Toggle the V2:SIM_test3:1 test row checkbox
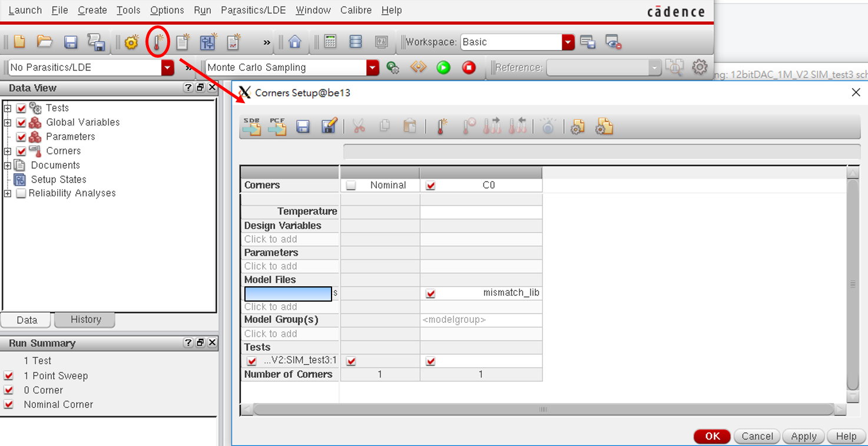Image resolution: width=868 pixels, height=446 pixels. pyautogui.click(x=252, y=361)
